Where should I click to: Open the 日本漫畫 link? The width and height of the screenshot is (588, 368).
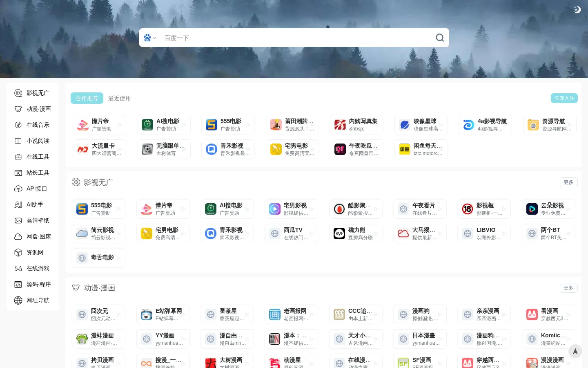[420, 339]
